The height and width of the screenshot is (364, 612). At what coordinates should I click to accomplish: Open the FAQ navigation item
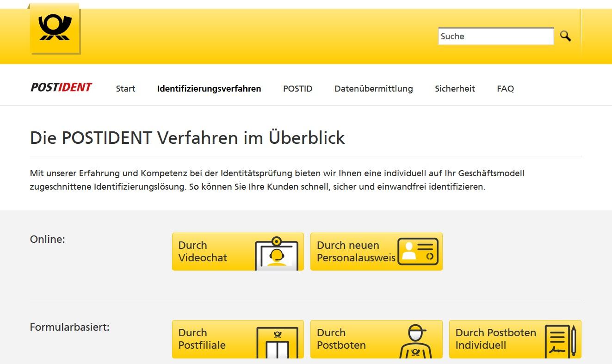(506, 88)
